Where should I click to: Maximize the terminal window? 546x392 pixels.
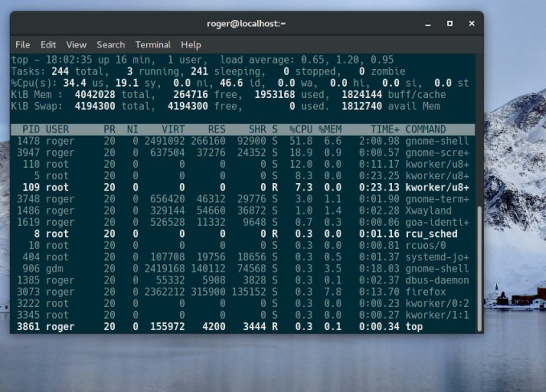point(450,23)
